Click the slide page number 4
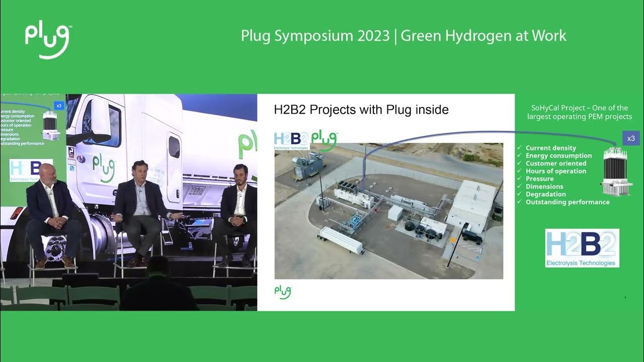This screenshot has height=362, width=644. click(x=625, y=298)
